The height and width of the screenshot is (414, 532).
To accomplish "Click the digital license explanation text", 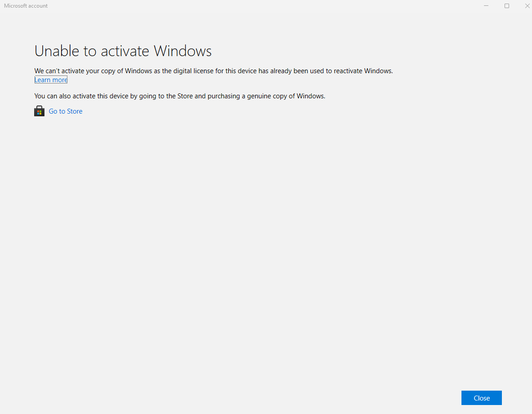I will (213, 70).
